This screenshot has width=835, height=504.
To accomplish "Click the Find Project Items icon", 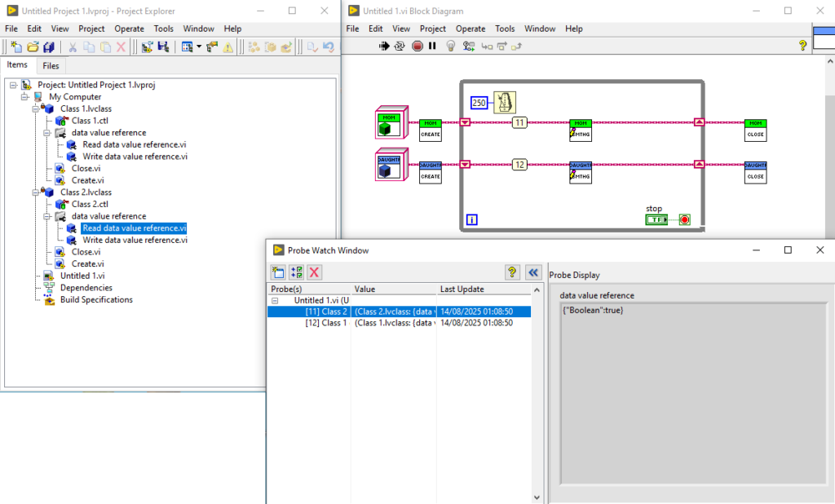I will click(212, 46).
